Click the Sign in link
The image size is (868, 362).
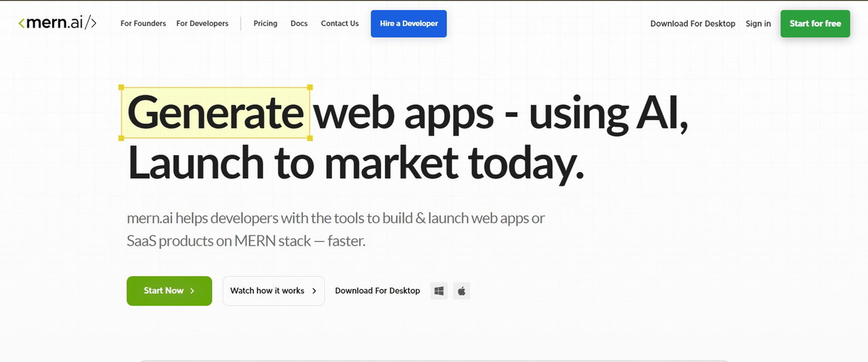[758, 23]
